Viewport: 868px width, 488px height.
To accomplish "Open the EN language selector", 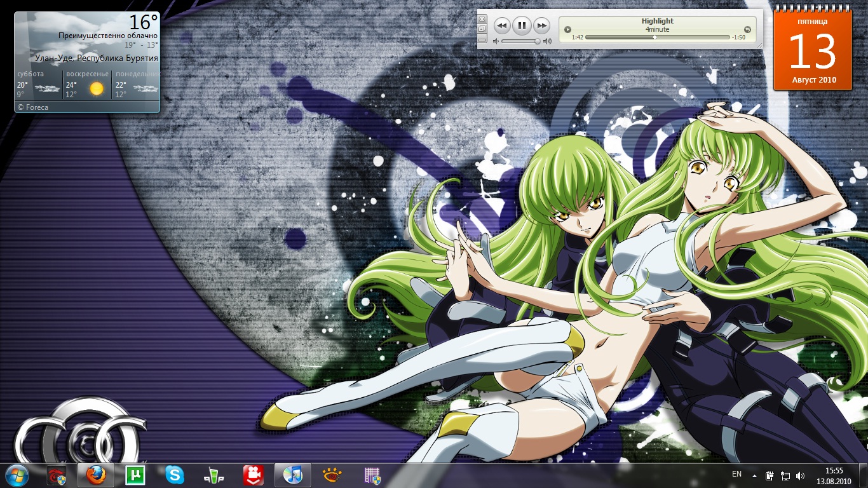I will [x=736, y=474].
